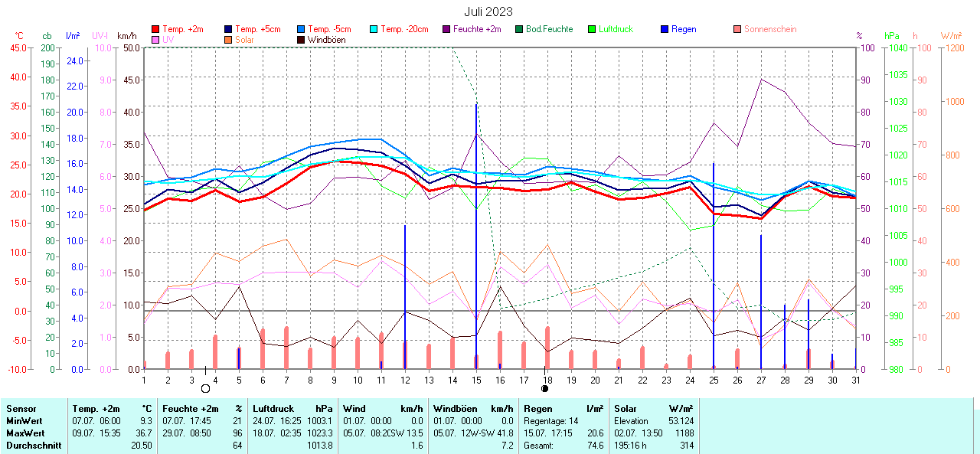This screenshot has width=980, height=454.
Task: Click the maximum wind value 13.5
Action: tap(416, 433)
